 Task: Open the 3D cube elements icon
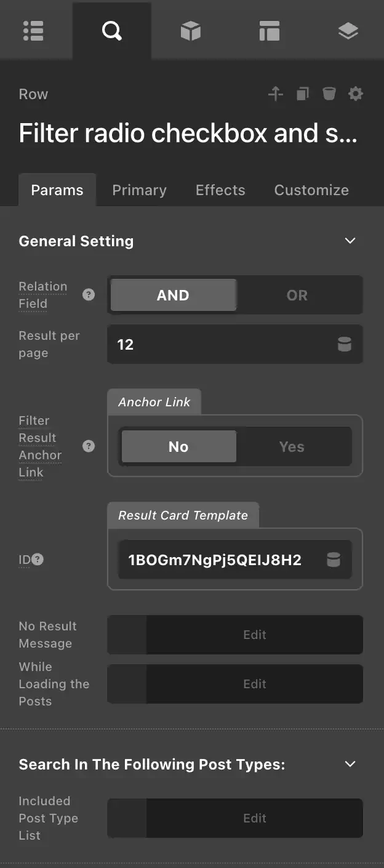191,31
